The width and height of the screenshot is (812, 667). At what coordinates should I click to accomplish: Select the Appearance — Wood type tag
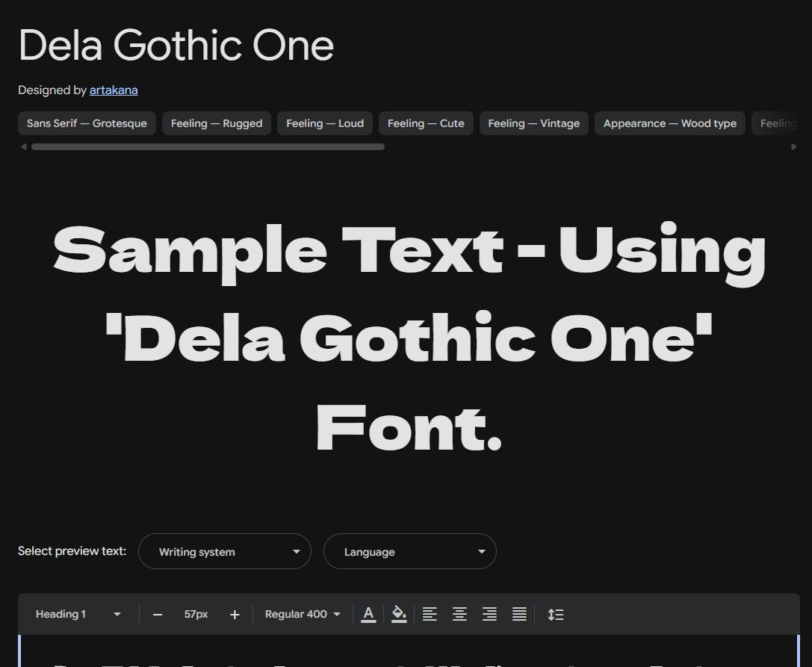tap(669, 123)
